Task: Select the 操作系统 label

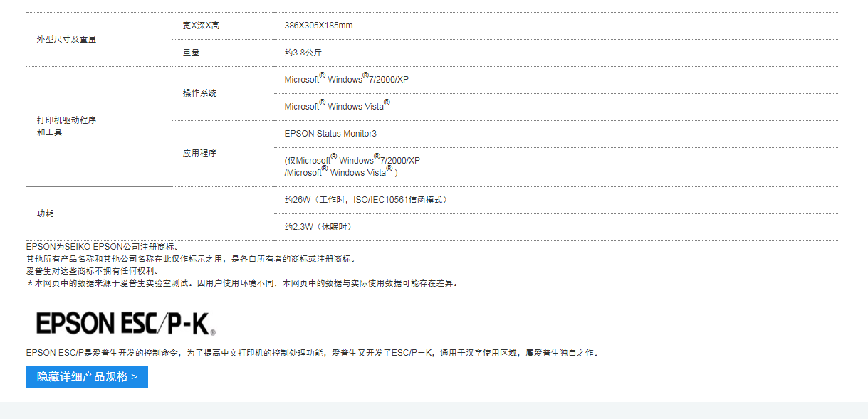Action: (x=200, y=93)
